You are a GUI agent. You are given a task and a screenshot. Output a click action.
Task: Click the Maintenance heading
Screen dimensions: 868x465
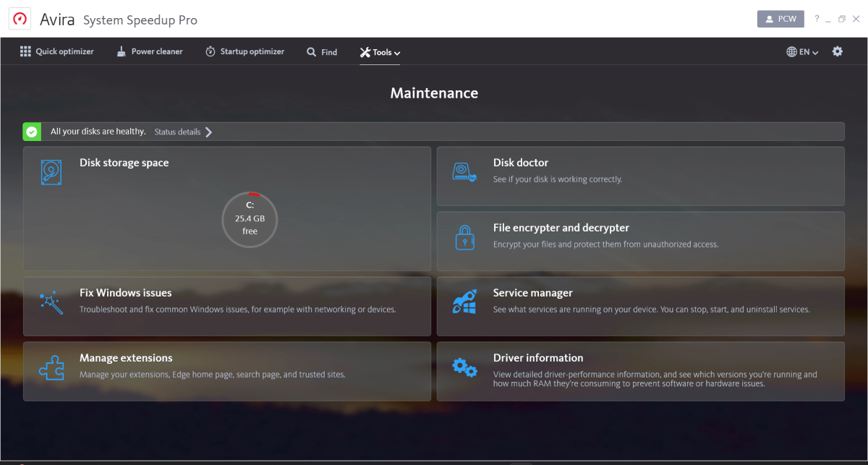434,93
